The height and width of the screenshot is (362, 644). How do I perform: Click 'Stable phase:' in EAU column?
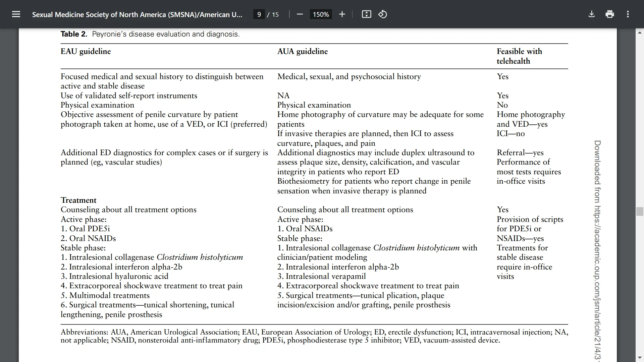(x=83, y=248)
